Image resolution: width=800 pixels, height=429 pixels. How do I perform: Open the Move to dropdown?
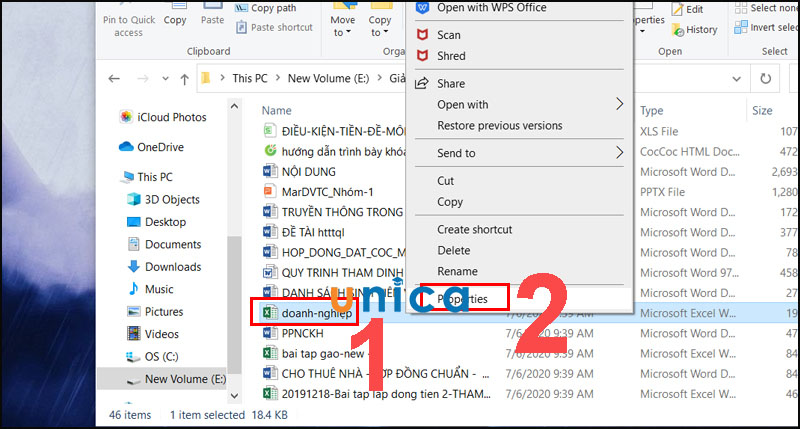coord(343,25)
